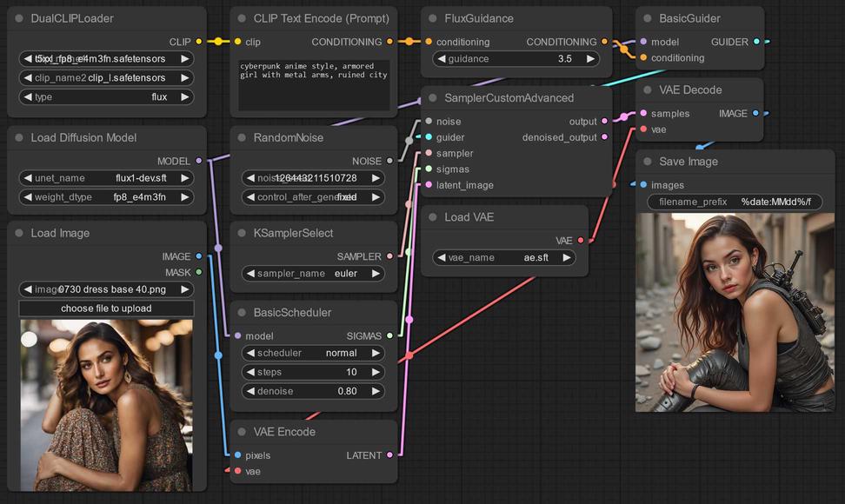Click the Load Image preview thumbnail
845x504 pixels.
[x=106, y=406]
